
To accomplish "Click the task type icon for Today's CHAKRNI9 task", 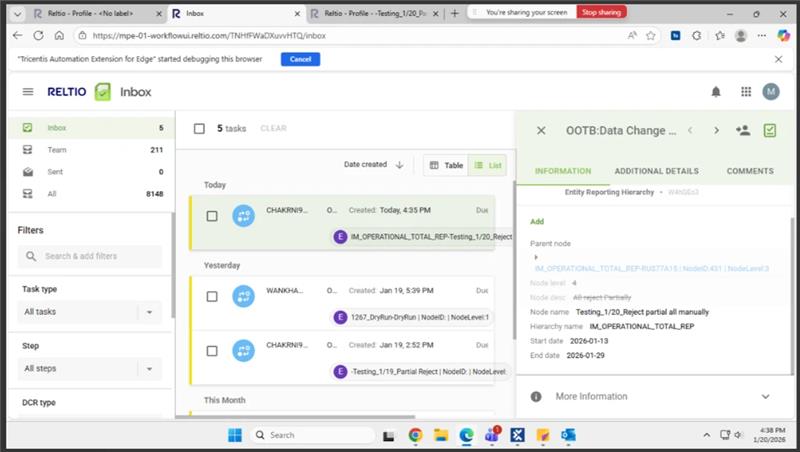I will [x=243, y=216].
